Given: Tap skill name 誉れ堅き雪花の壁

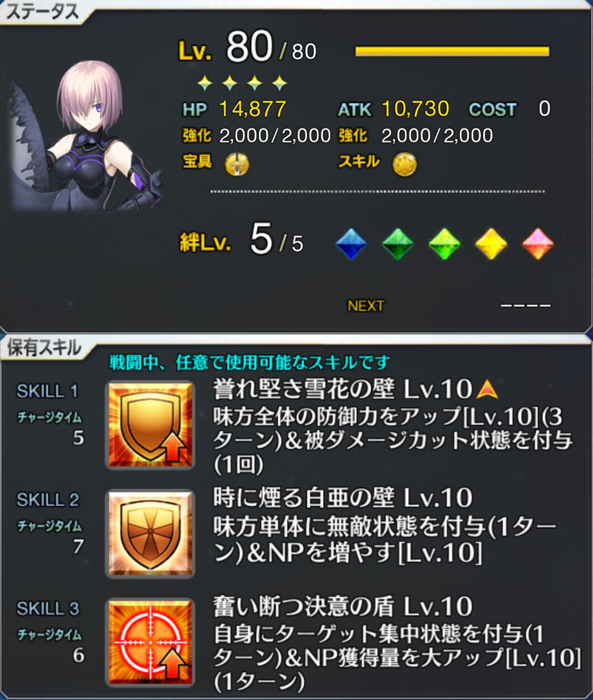Looking at the screenshot, I should [x=304, y=389].
